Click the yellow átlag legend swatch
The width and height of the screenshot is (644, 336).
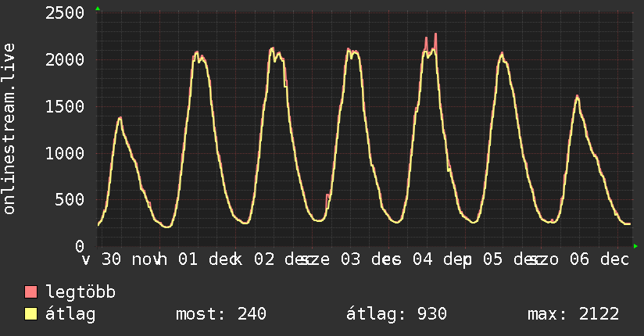(x=31, y=314)
